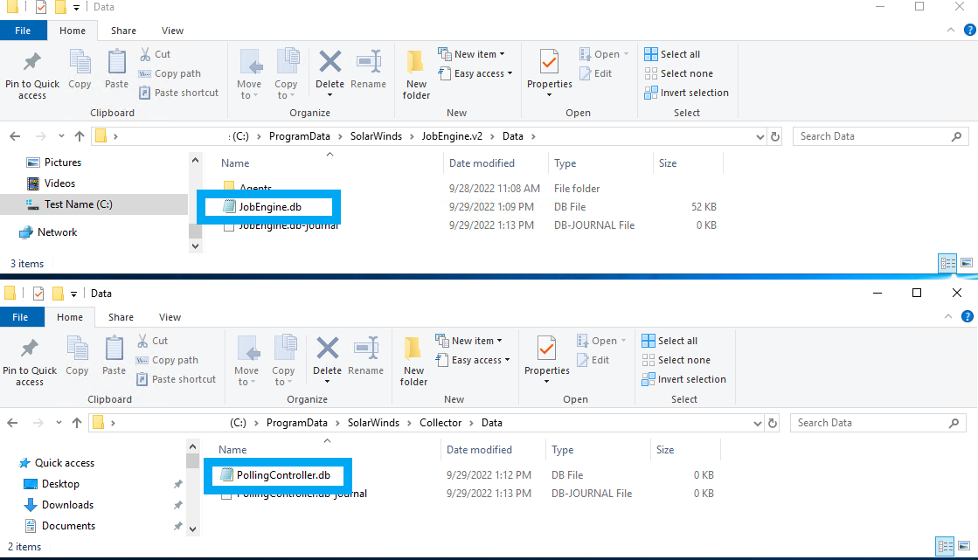Open Help in the Collector window
The height and width of the screenshot is (560, 978).
tap(968, 317)
